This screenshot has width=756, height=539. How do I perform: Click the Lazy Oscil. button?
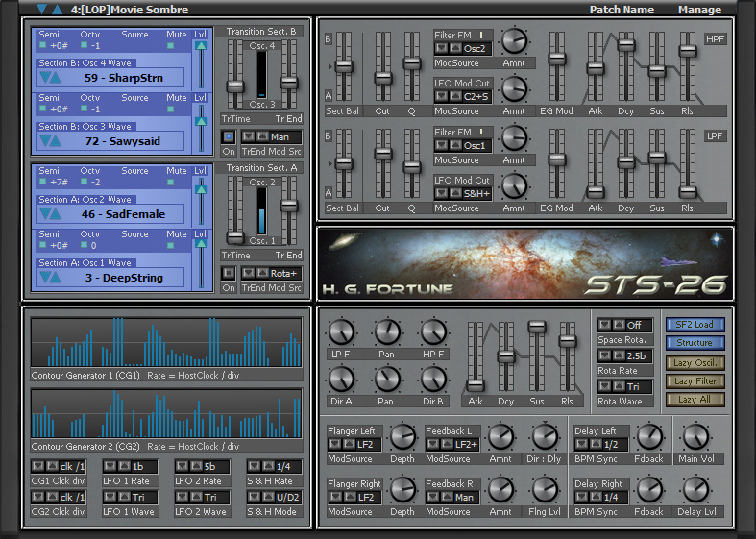[x=695, y=363]
